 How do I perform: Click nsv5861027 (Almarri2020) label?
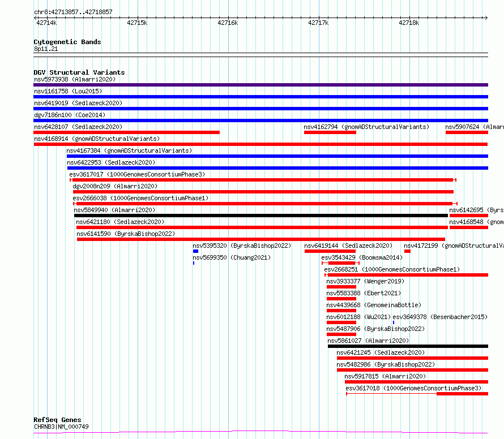tap(368, 341)
